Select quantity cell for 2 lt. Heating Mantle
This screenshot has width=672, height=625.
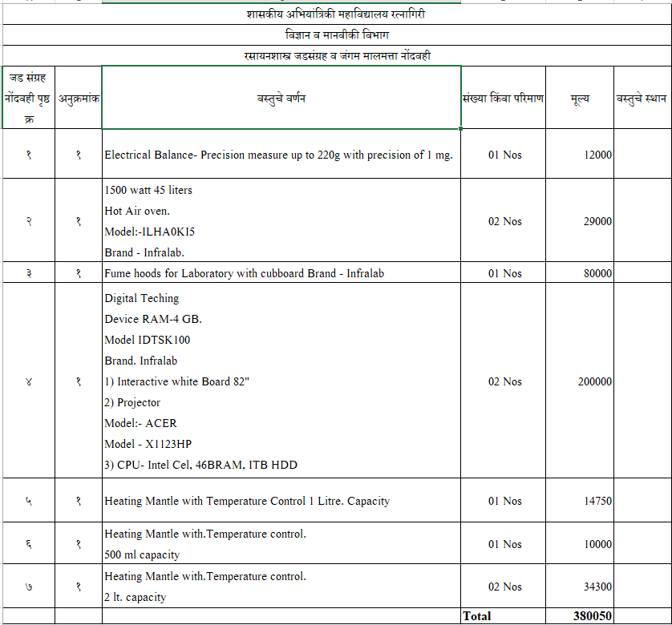[x=503, y=587]
